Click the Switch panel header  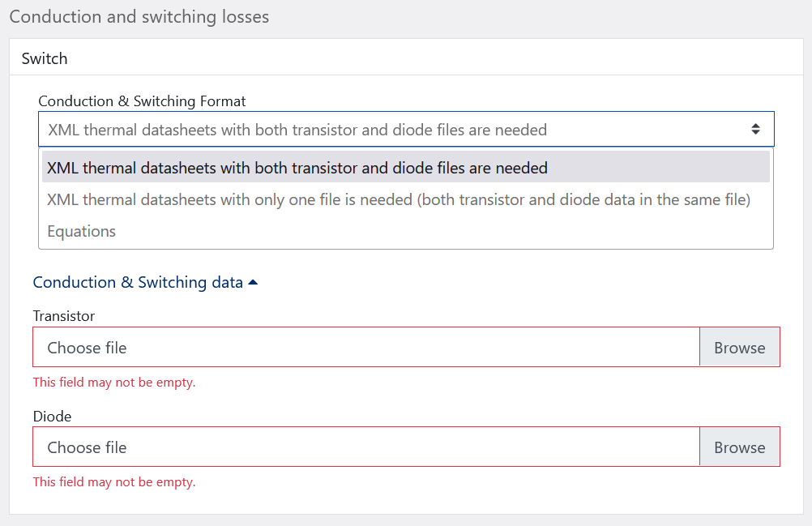click(45, 58)
